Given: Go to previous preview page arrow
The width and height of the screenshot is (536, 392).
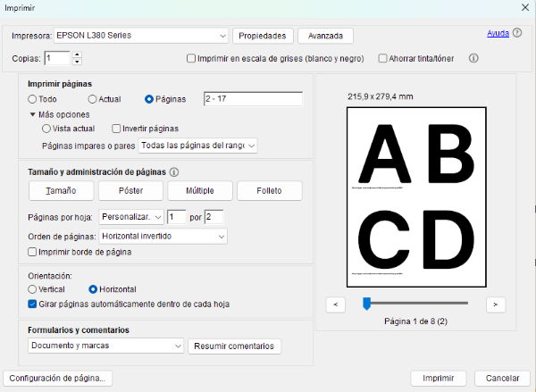Looking at the screenshot, I should (335, 304).
